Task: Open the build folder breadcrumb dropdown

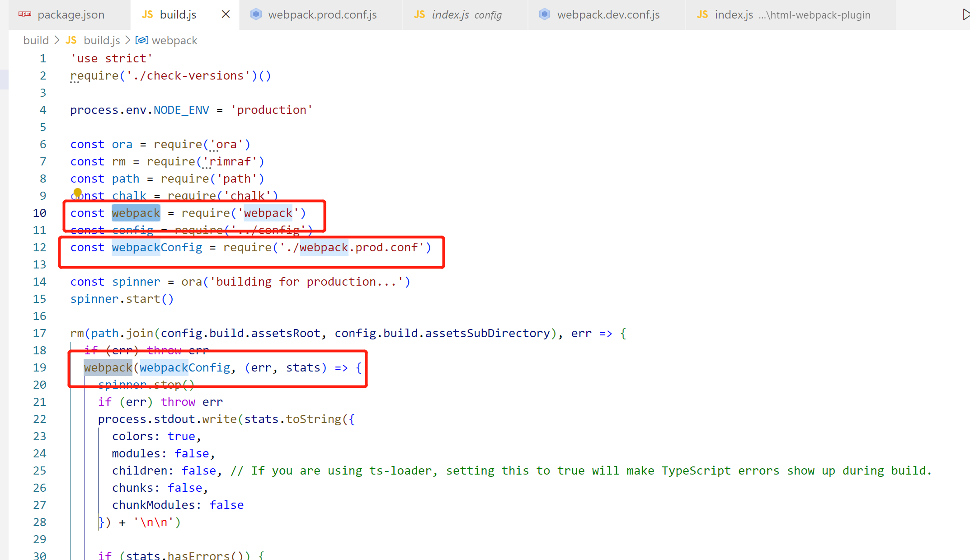Action: [x=36, y=40]
